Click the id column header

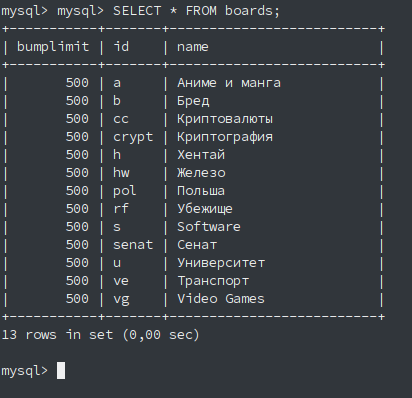tap(121, 47)
